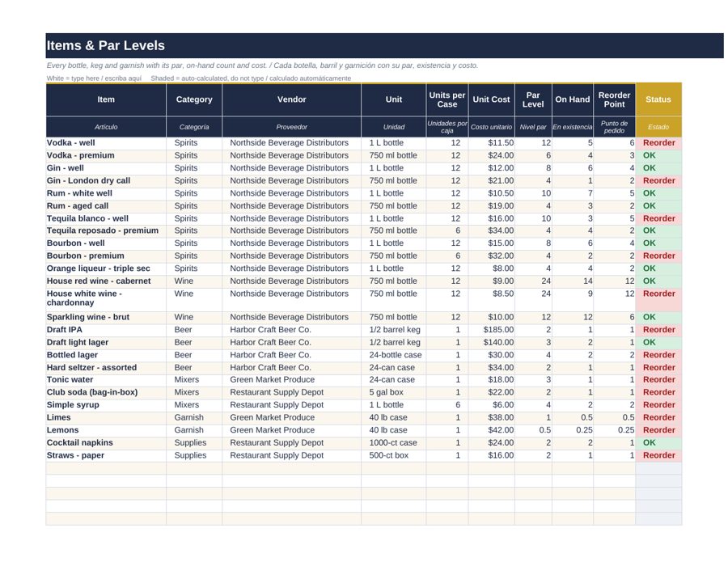The height and width of the screenshot is (562, 728).
Task: Click the "Hard seltzer - assorted" cell
Action: pos(106,367)
